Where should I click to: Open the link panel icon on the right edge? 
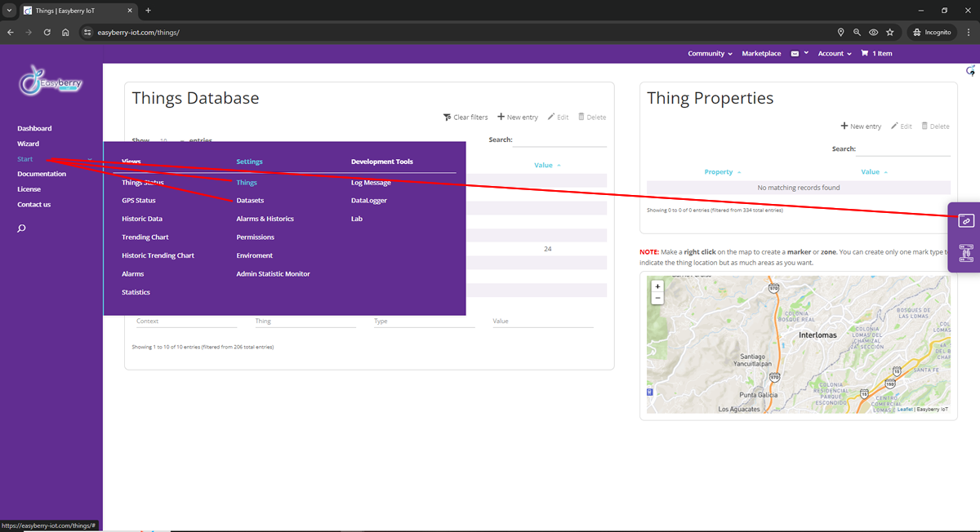[x=964, y=220]
